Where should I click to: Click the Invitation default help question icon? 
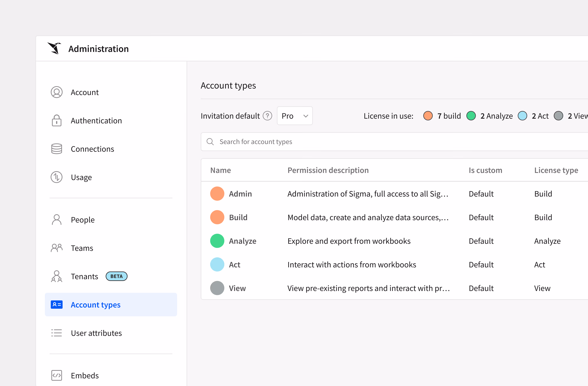point(267,116)
